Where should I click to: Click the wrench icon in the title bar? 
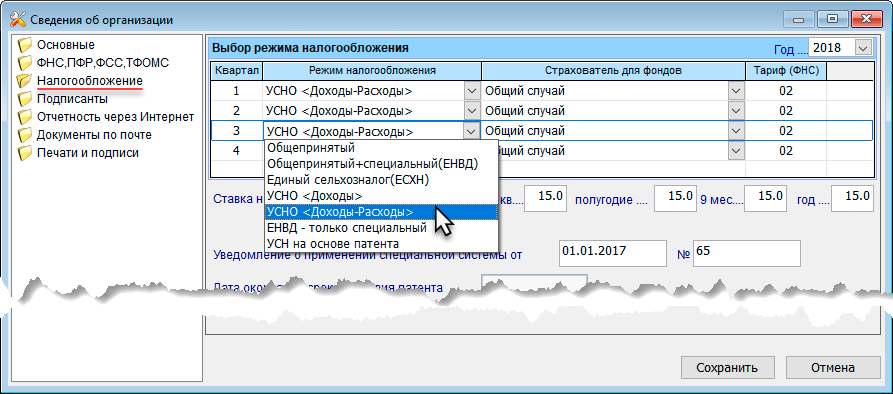[x=18, y=19]
